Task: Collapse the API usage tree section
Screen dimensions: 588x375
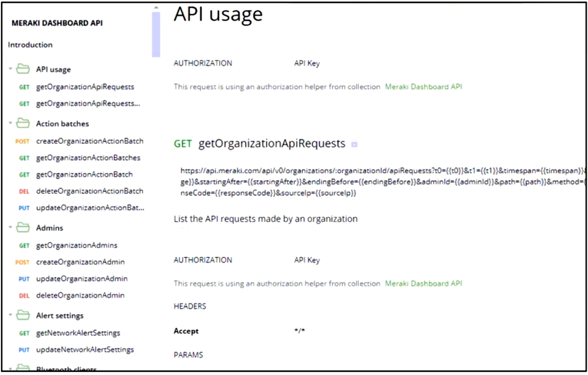Action: (11, 69)
